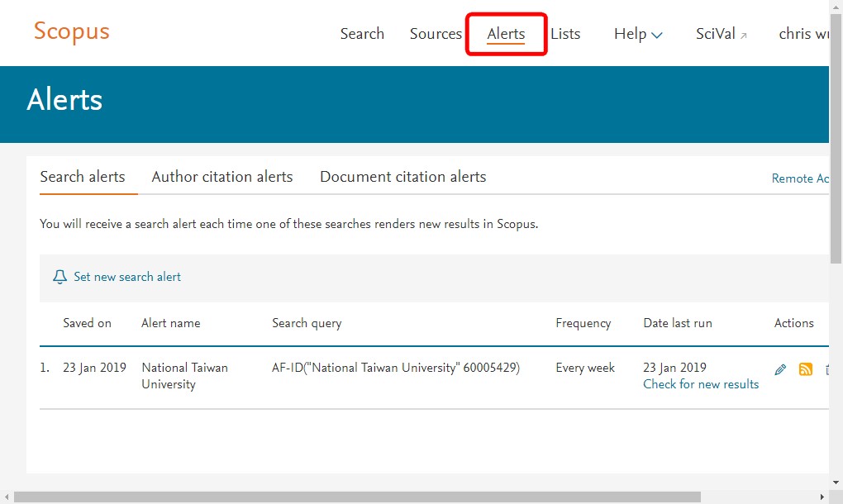Click Check for new results link

pyautogui.click(x=701, y=384)
